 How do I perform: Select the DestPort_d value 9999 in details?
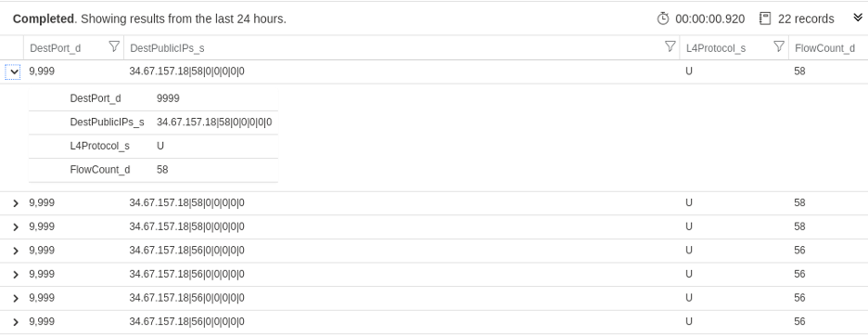[168, 98]
